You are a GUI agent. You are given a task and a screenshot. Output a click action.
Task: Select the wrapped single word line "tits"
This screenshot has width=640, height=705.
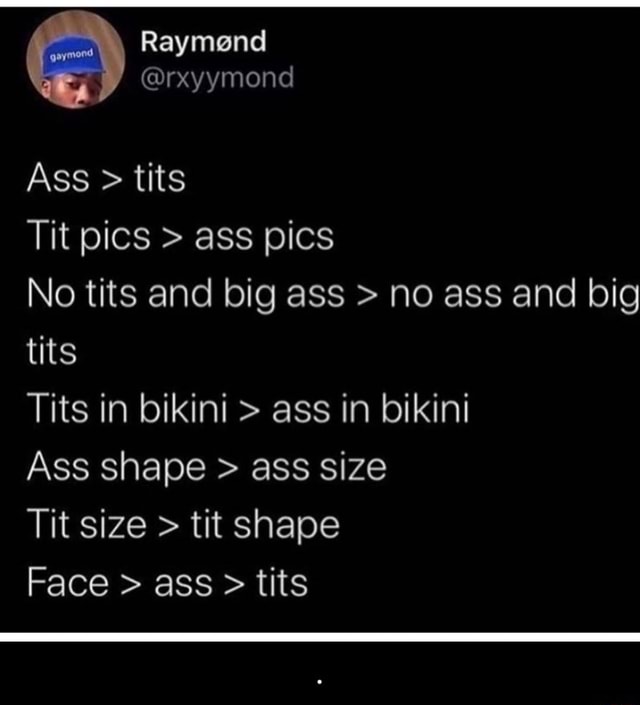tap(52, 352)
